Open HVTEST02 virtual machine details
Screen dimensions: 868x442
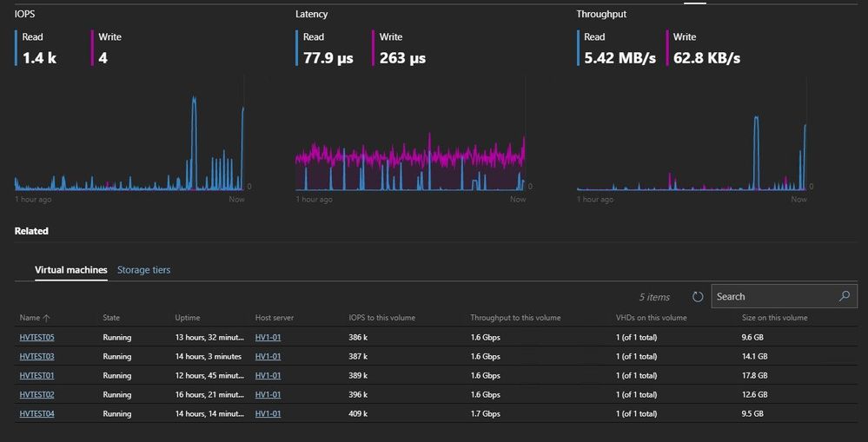pos(36,395)
